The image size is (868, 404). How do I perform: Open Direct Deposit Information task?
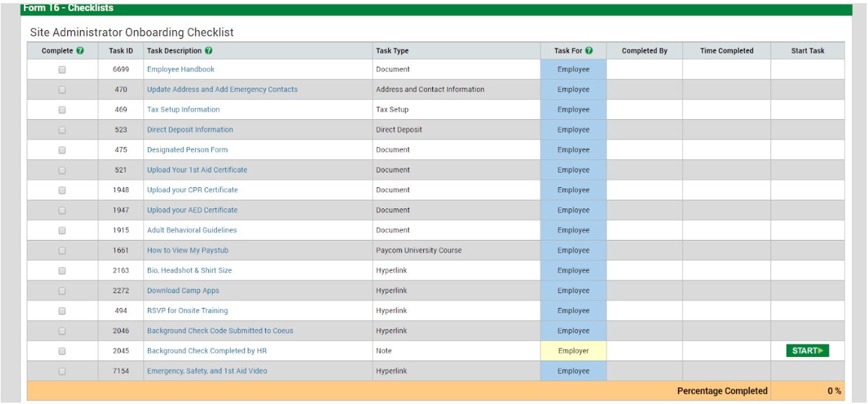click(190, 130)
